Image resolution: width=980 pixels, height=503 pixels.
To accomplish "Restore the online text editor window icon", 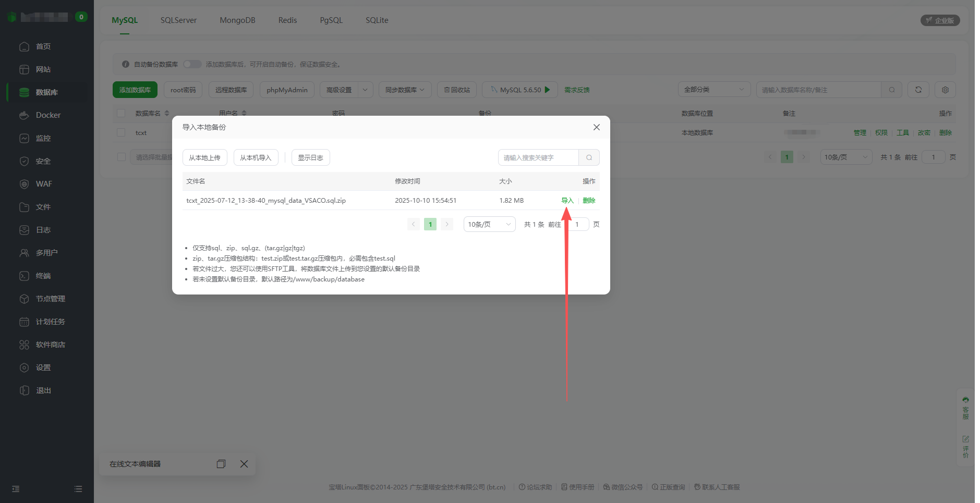I will 221,464.
